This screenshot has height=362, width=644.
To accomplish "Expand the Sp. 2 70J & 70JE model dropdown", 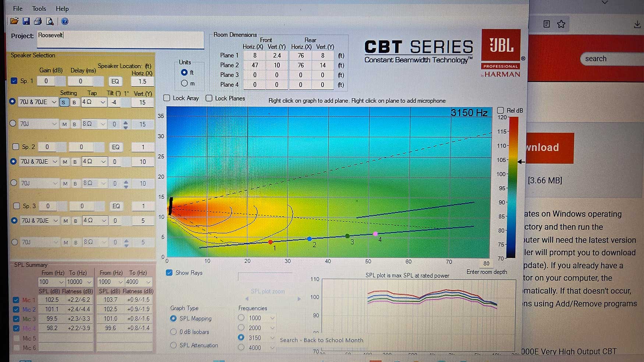I will (55, 162).
